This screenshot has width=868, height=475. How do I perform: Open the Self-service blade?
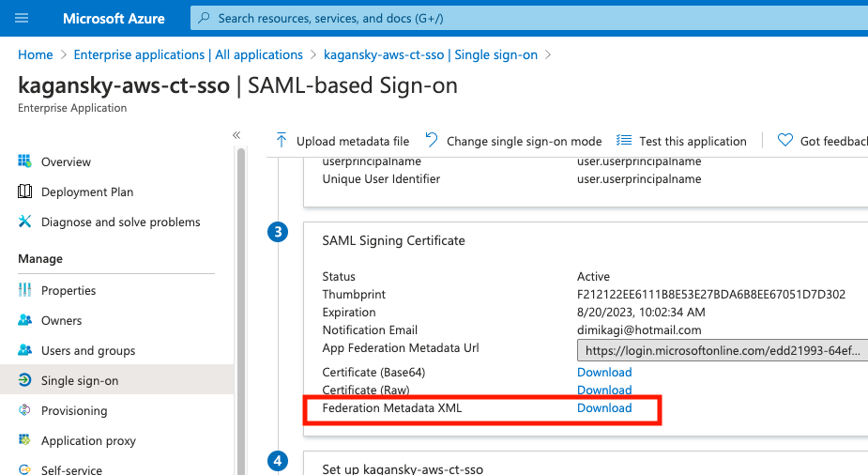click(x=71, y=469)
